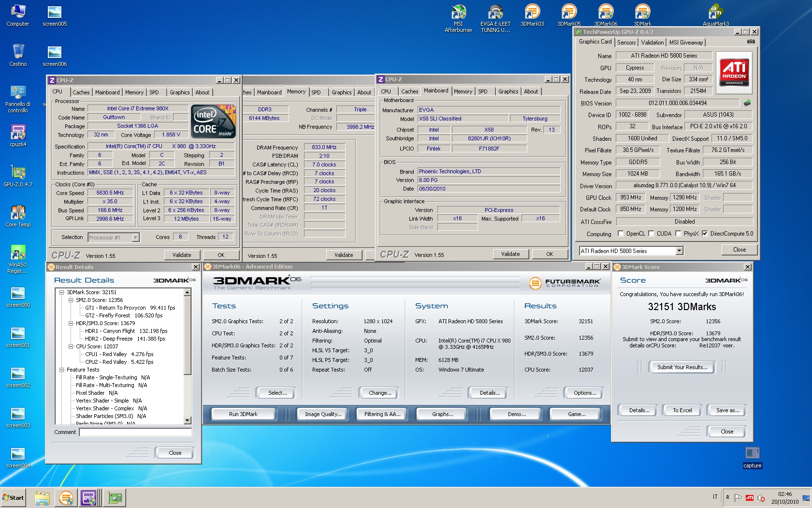Launch 3DMark05 desktop shortcut
This screenshot has height=508, width=812.
tap(569, 15)
